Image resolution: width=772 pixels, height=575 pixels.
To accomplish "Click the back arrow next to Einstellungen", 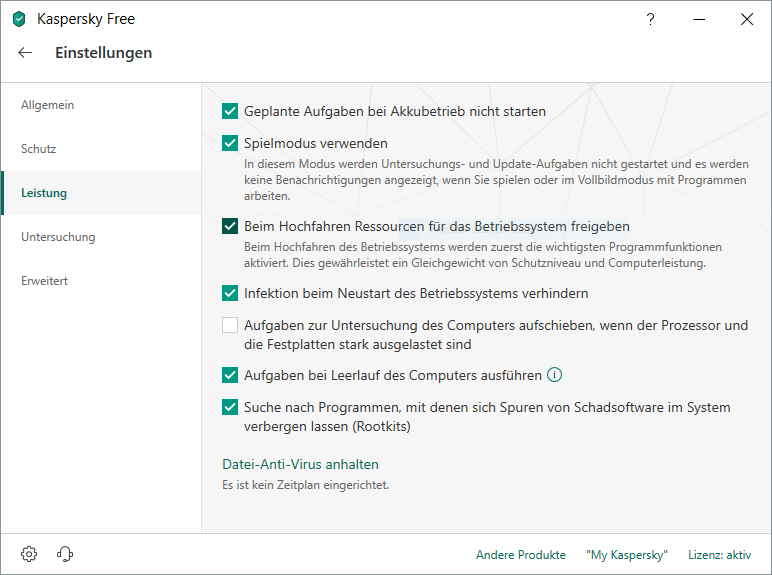I will point(25,53).
